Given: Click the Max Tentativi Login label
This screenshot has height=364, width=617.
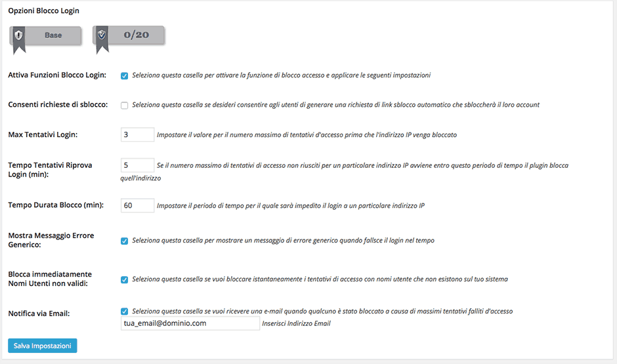Looking at the screenshot, I should 43,135.
